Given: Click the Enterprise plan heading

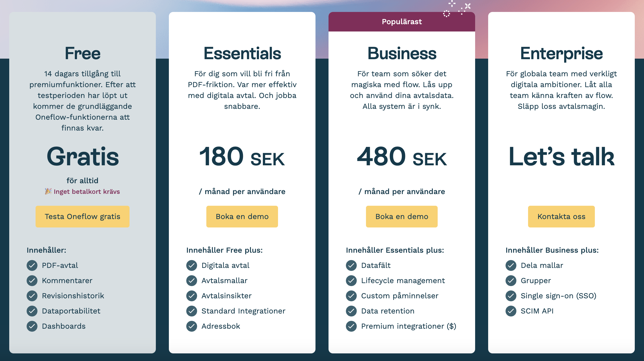Looking at the screenshot, I should pos(561,53).
